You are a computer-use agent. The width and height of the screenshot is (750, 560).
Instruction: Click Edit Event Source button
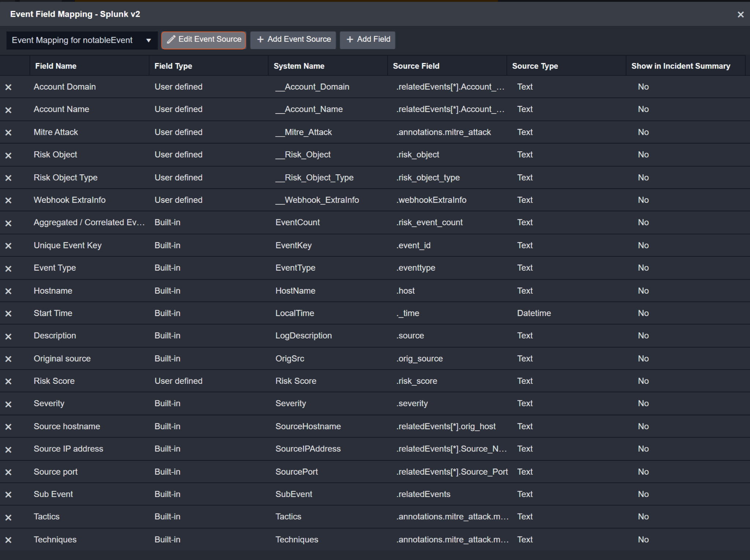(x=204, y=40)
